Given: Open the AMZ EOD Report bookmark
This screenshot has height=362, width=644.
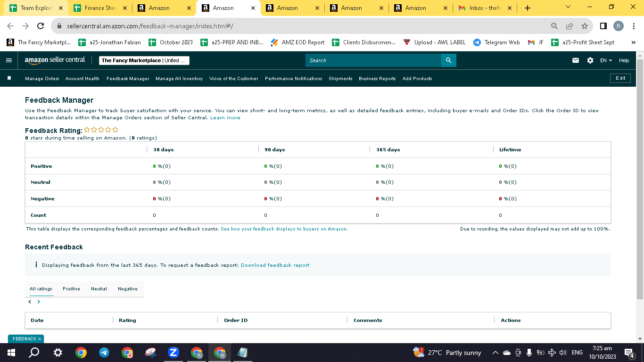Looking at the screenshot, I should pos(297,42).
